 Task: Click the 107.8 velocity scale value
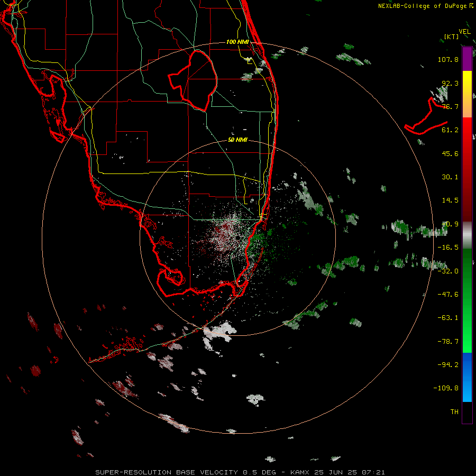[x=448, y=59]
